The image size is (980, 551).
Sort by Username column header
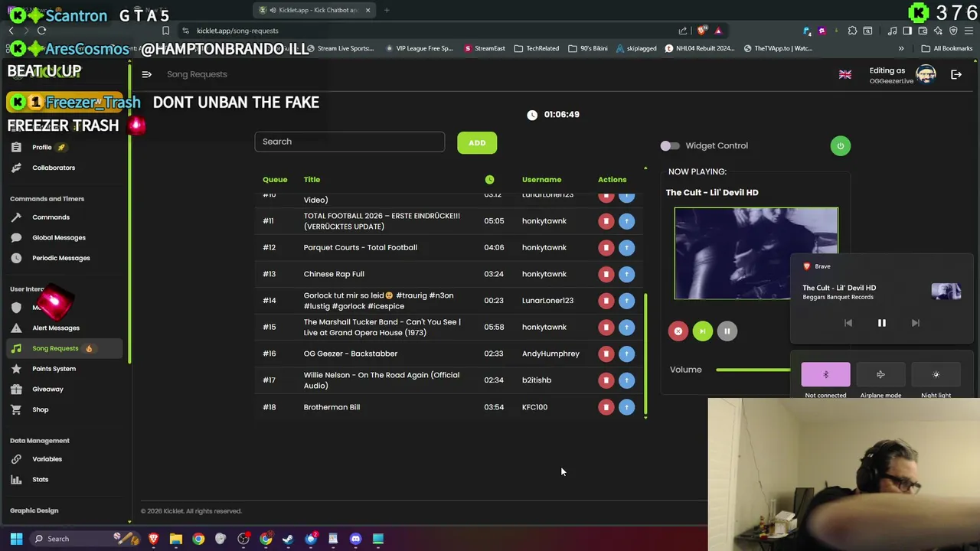[541, 180]
